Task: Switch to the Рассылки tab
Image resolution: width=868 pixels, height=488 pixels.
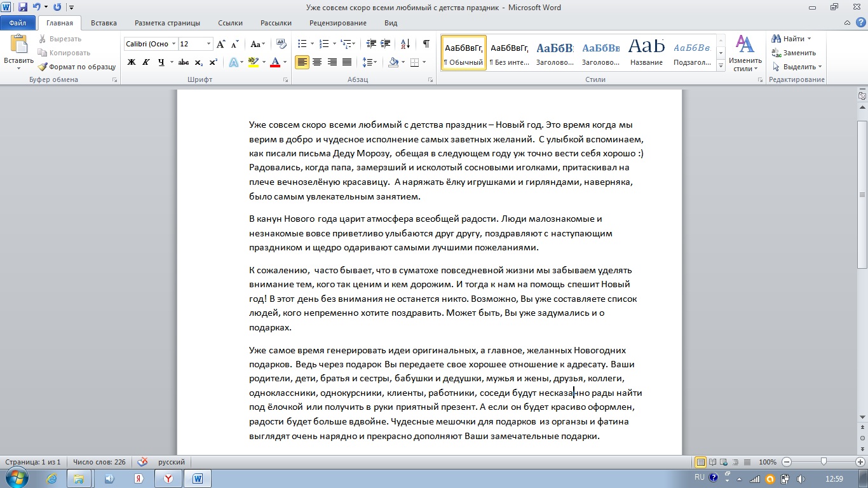Action: pos(276,23)
